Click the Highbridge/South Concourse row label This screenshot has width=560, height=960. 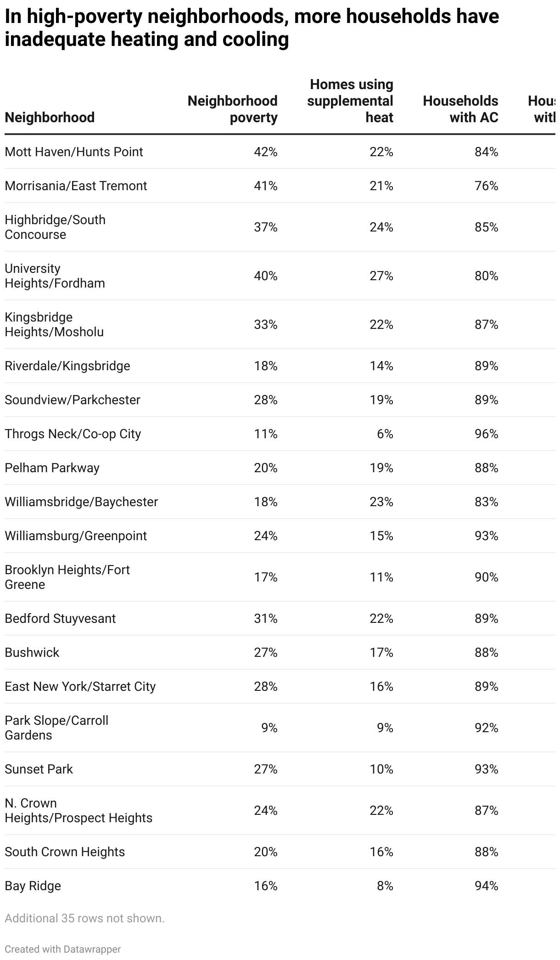pos(55,227)
